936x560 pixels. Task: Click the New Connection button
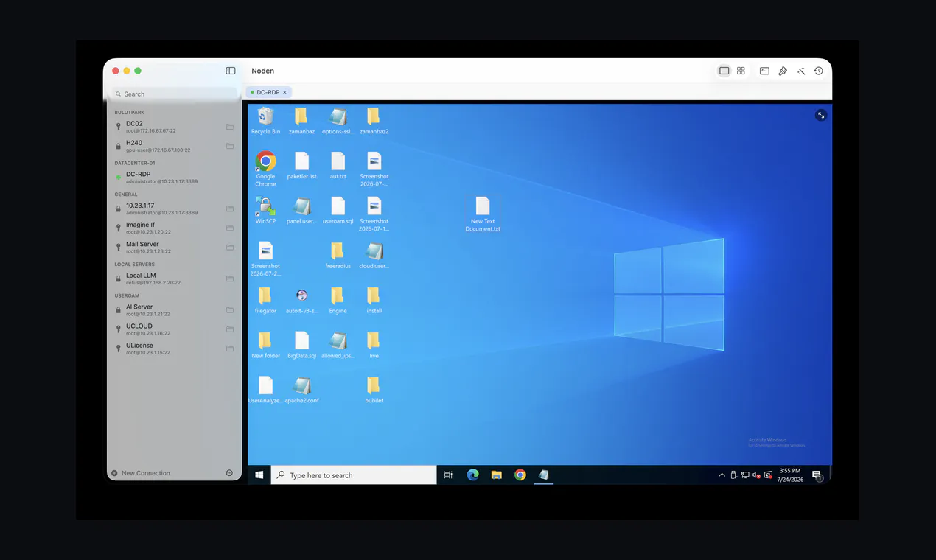point(141,473)
